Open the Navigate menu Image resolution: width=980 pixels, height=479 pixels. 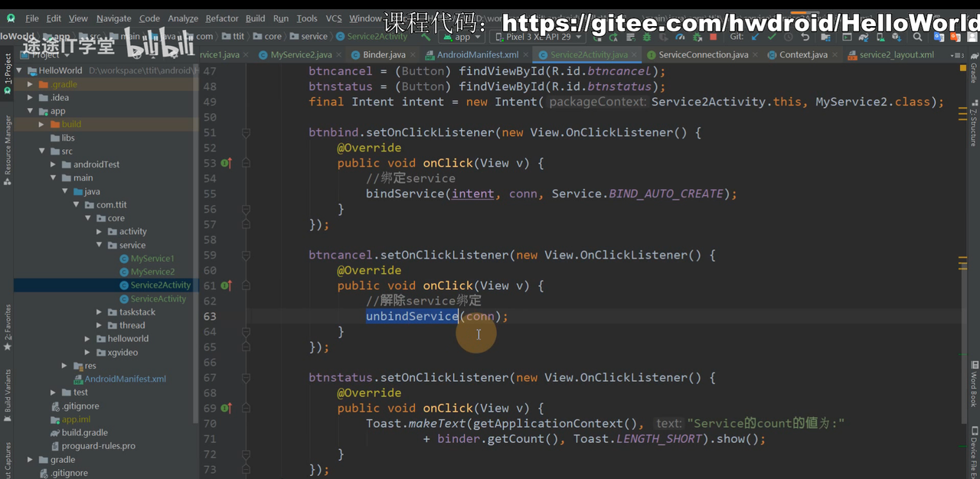[x=114, y=18]
